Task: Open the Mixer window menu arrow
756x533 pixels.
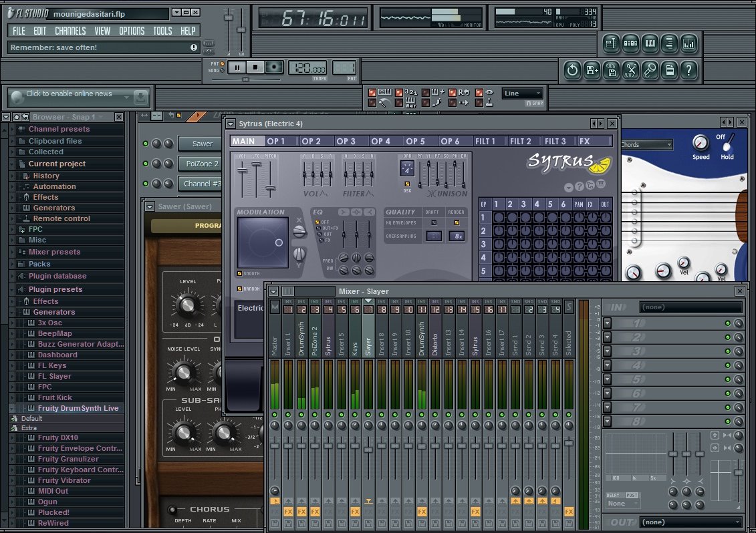Action: click(273, 292)
